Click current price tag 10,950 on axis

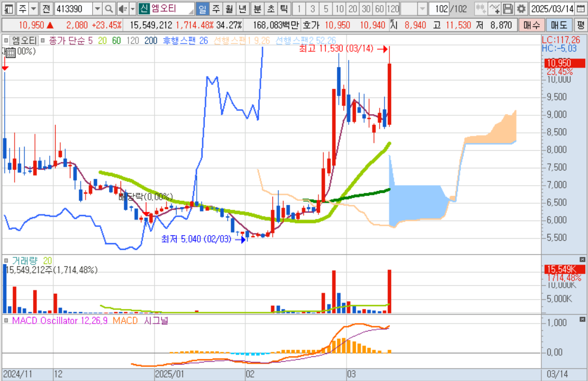point(564,63)
